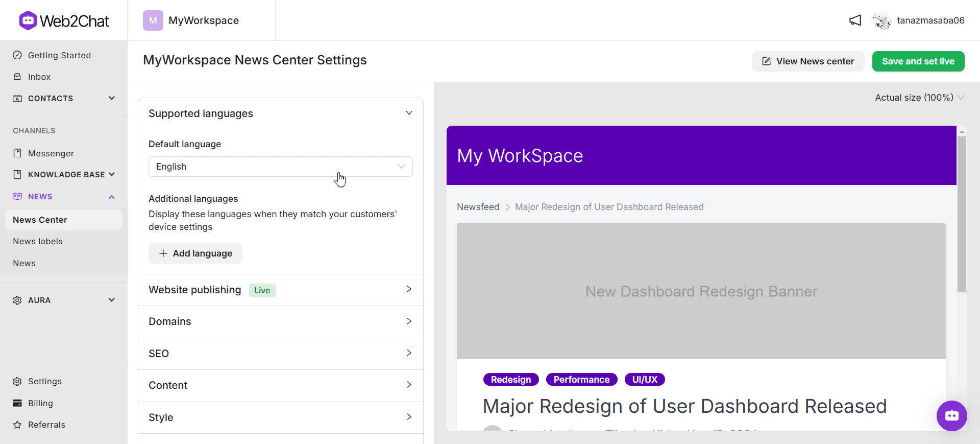The image size is (980, 444).
Task: Click the News newspaper icon
Action: 17,197
